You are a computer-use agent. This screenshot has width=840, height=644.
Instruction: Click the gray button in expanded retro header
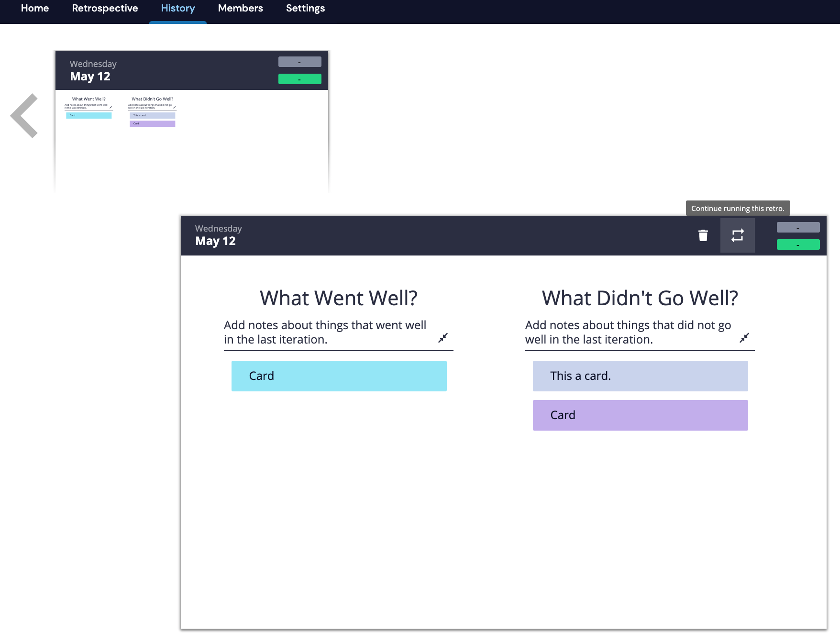[x=798, y=228]
